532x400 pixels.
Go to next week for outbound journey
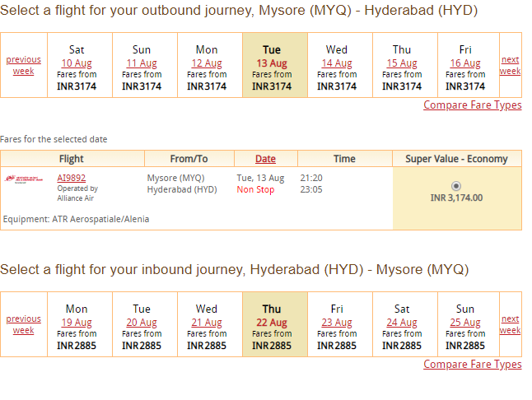click(x=510, y=65)
